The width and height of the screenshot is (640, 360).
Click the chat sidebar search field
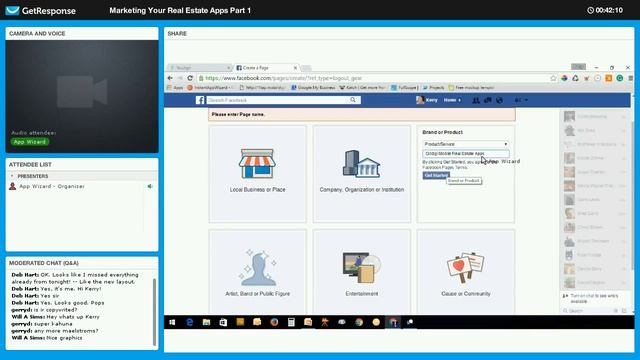click(588, 311)
